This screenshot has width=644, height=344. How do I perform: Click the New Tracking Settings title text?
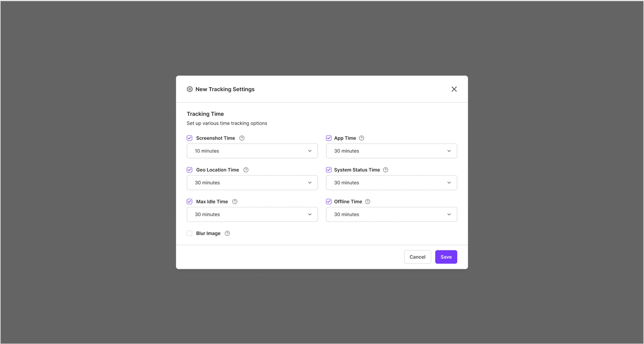click(x=225, y=89)
